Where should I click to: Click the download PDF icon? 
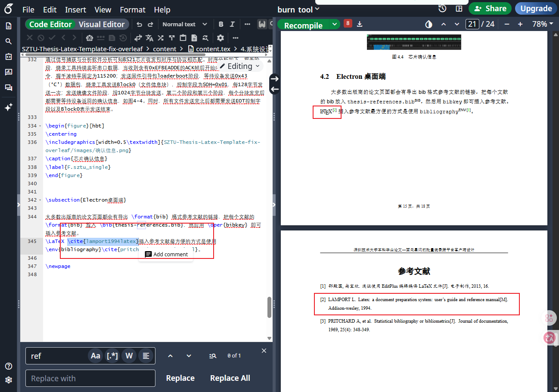click(x=360, y=24)
